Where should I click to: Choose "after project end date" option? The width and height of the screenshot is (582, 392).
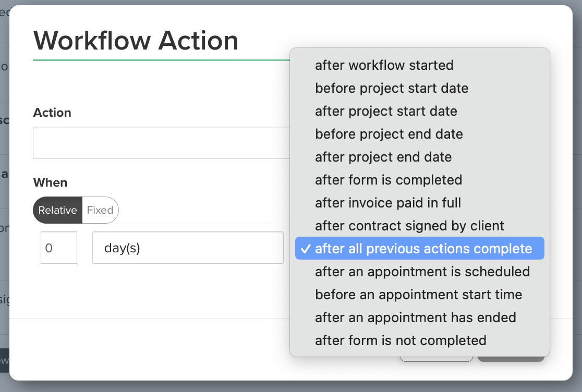click(x=383, y=157)
